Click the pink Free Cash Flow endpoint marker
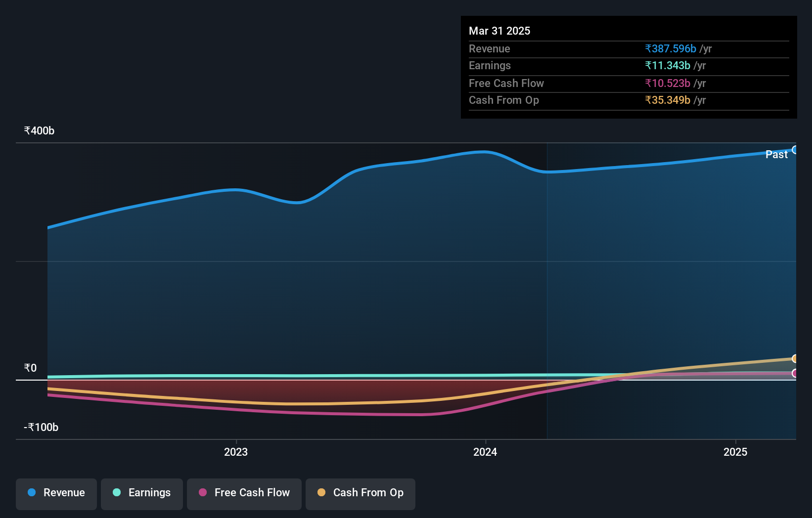812x518 pixels. pyautogui.click(x=795, y=373)
